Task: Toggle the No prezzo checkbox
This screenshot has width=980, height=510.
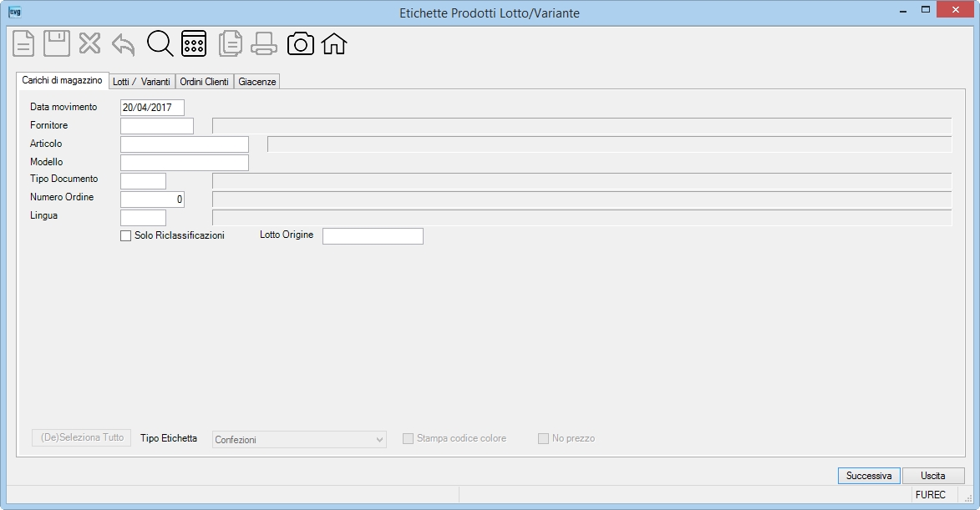Action: (x=544, y=439)
